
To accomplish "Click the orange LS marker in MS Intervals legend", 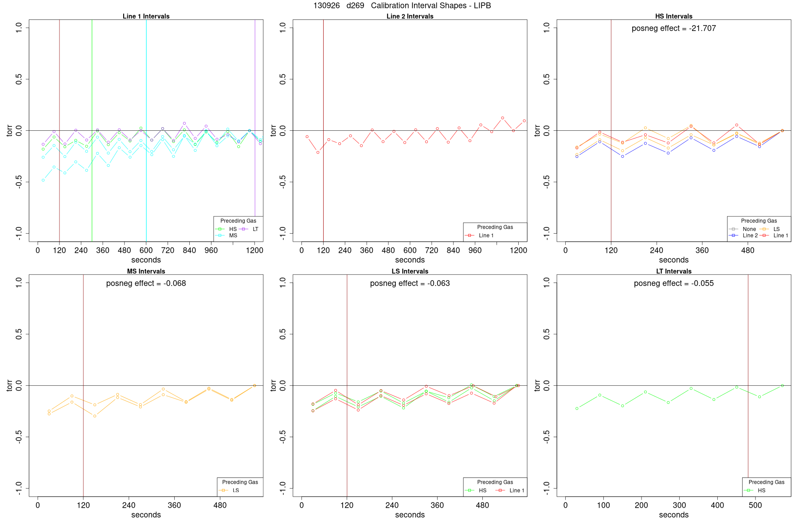I will (x=224, y=490).
